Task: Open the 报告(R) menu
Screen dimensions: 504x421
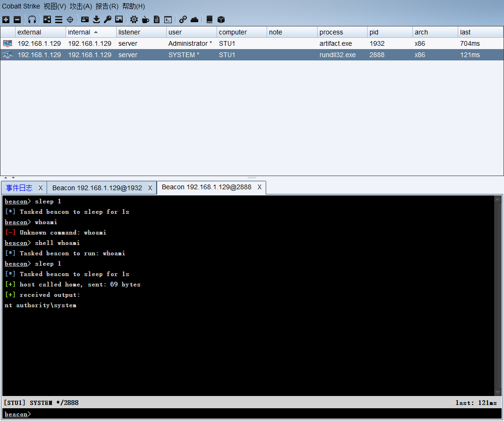Action: click(x=107, y=6)
